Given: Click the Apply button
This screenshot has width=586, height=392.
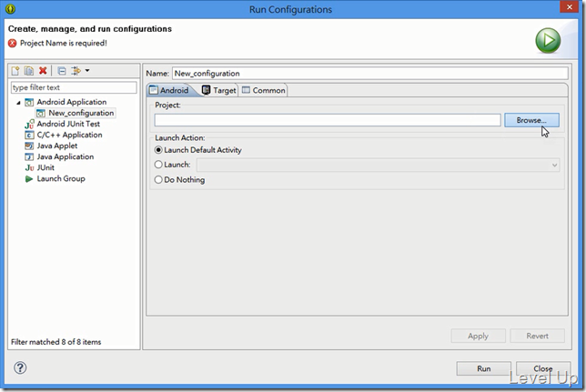Looking at the screenshot, I should pyautogui.click(x=478, y=336).
